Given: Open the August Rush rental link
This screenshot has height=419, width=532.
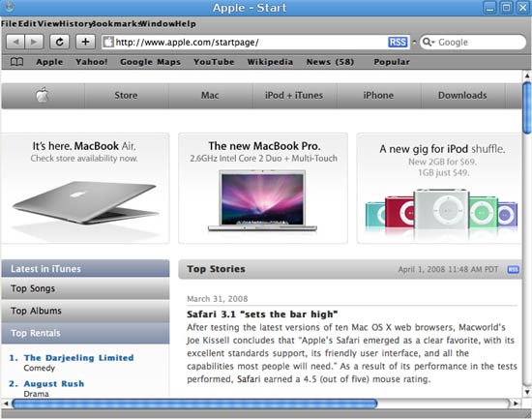Looking at the screenshot, I should [x=54, y=384].
